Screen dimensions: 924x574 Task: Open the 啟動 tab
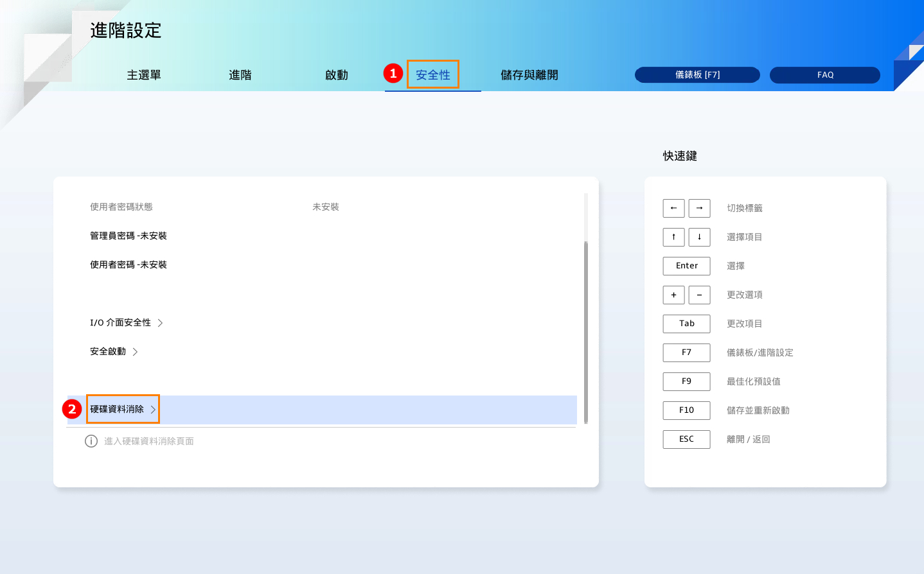pyautogui.click(x=336, y=75)
